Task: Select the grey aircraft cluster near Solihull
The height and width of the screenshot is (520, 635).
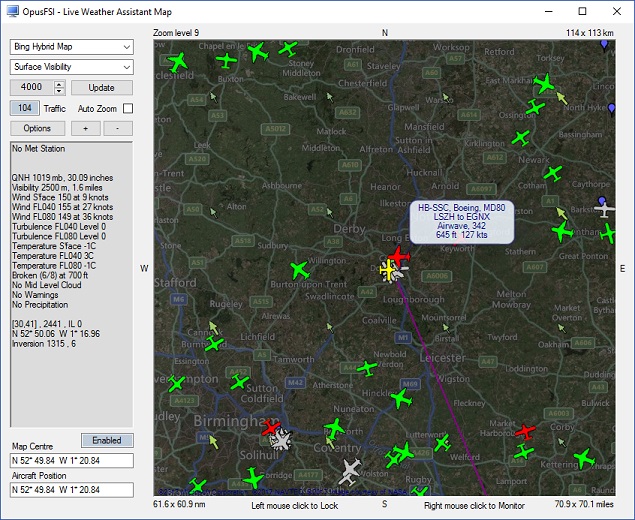Action: pos(281,440)
